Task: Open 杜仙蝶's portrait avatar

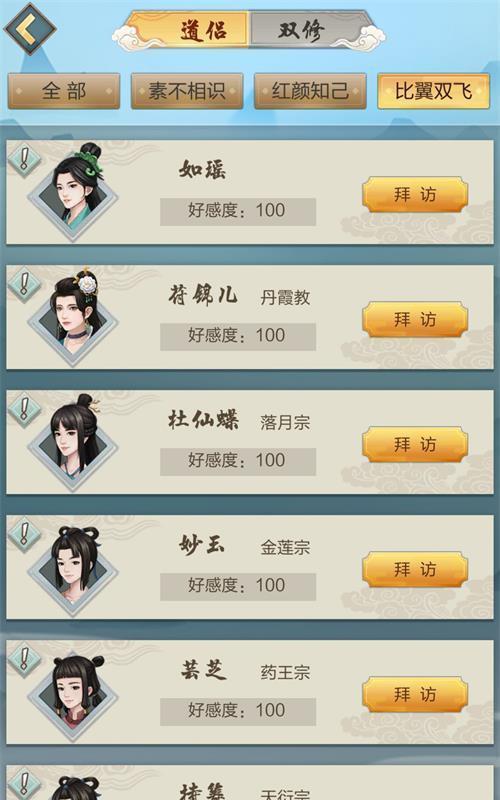Action: point(73,441)
